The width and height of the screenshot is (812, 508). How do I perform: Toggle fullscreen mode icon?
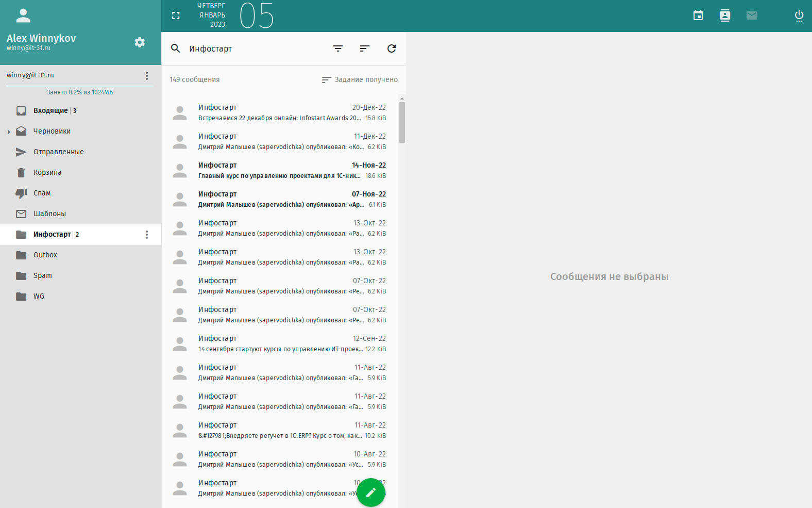pos(176,15)
